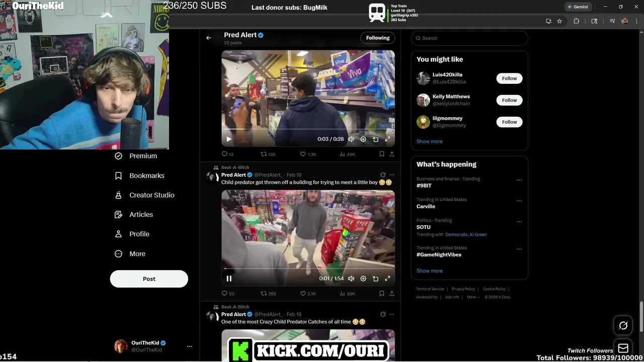
Task: Click the Search input field
Action: pyautogui.click(x=469, y=38)
